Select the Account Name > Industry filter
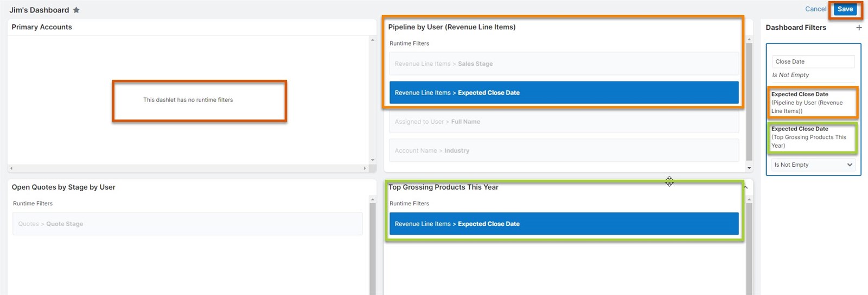This screenshot has height=295, width=868. 564,150
